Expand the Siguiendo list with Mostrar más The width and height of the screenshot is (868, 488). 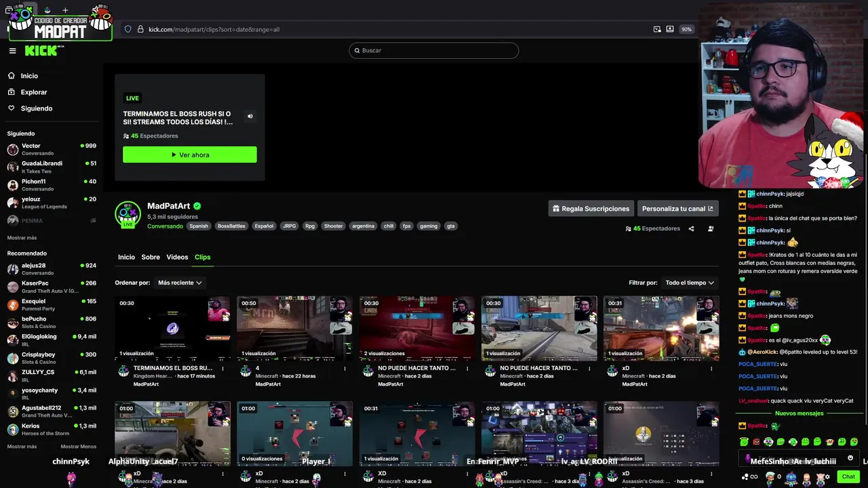click(x=22, y=238)
